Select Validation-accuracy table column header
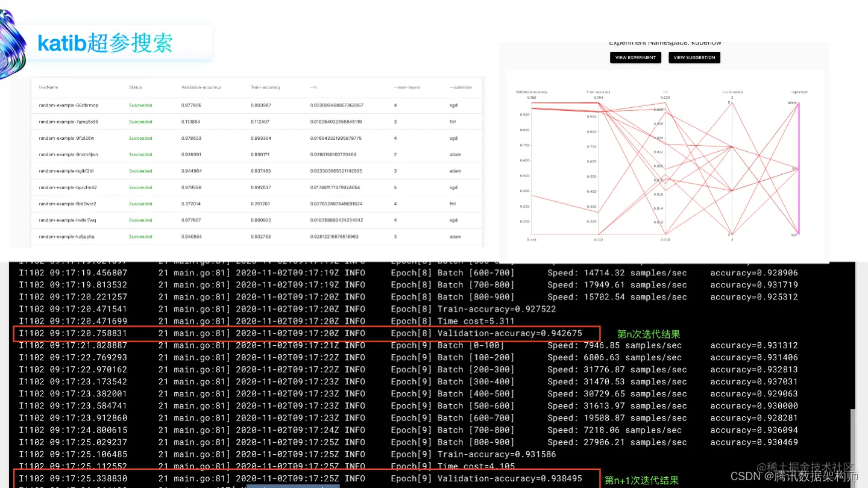868x488 pixels. 201,87
